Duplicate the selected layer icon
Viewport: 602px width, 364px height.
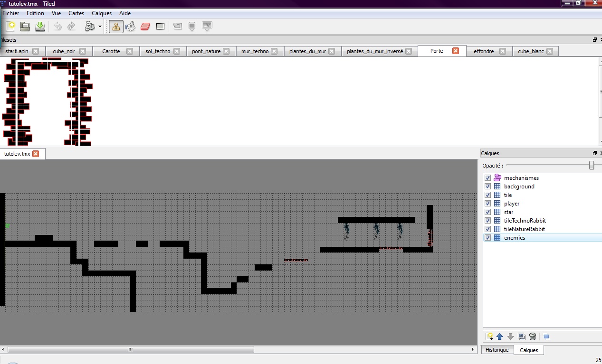522,336
